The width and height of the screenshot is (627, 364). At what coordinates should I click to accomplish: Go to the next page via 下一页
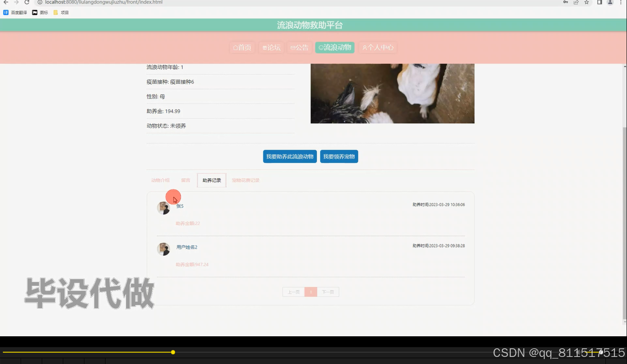pyautogui.click(x=328, y=292)
